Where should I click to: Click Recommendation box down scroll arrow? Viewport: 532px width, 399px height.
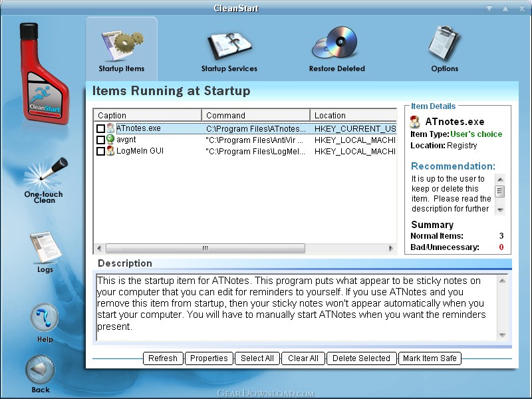click(500, 209)
